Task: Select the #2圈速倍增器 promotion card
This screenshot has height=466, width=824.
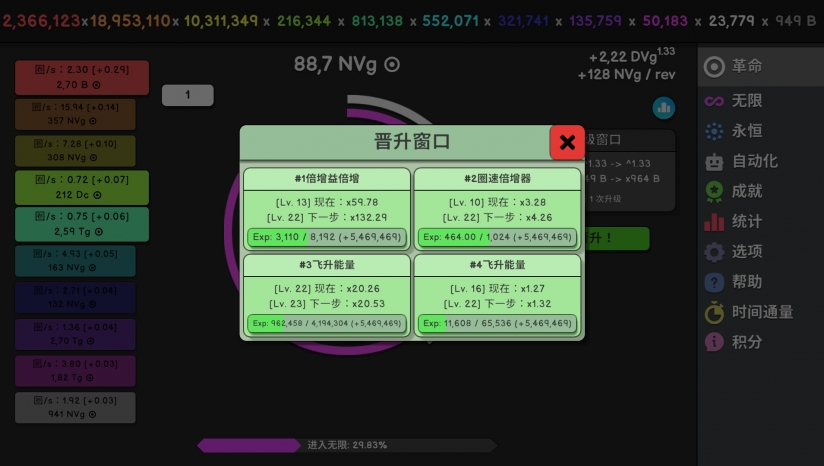Action: [x=497, y=209]
